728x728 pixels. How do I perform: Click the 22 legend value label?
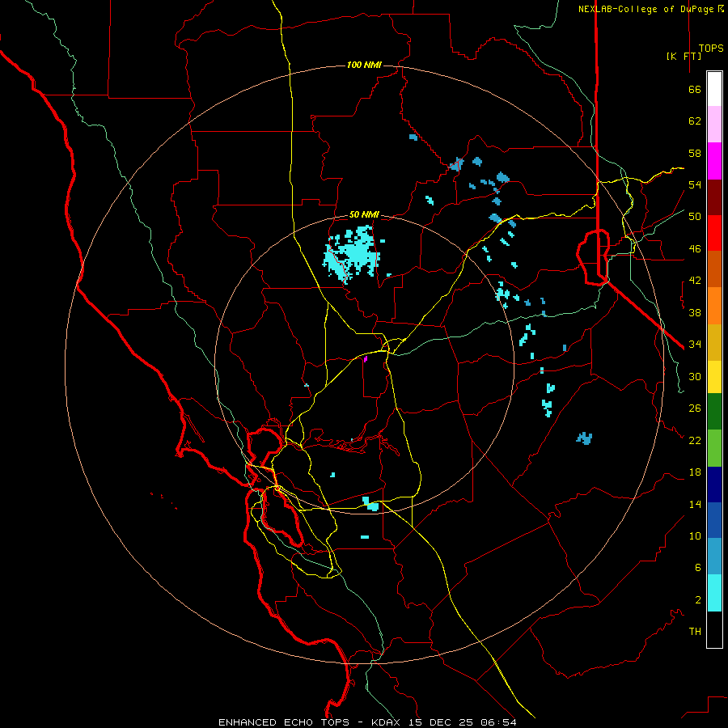pyautogui.click(x=695, y=441)
